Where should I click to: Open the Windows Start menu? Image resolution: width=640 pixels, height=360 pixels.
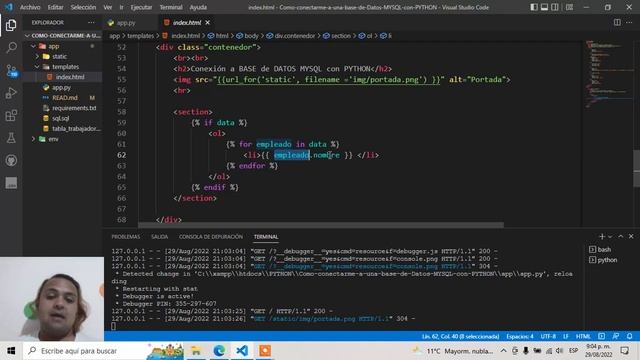[11, 351]
